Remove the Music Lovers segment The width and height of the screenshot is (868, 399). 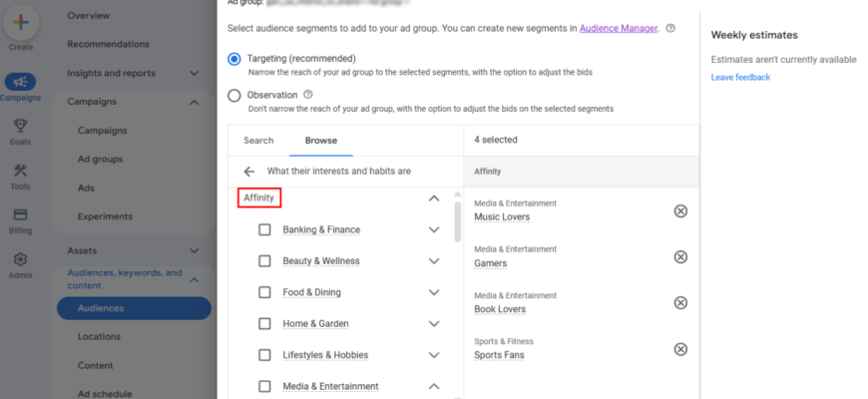click(680, 210)
